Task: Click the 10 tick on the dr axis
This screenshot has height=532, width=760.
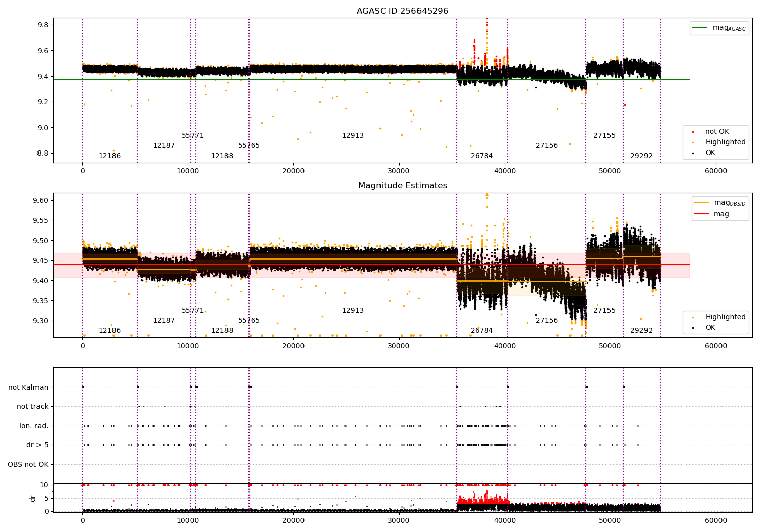Action: (x=44, y=485)
